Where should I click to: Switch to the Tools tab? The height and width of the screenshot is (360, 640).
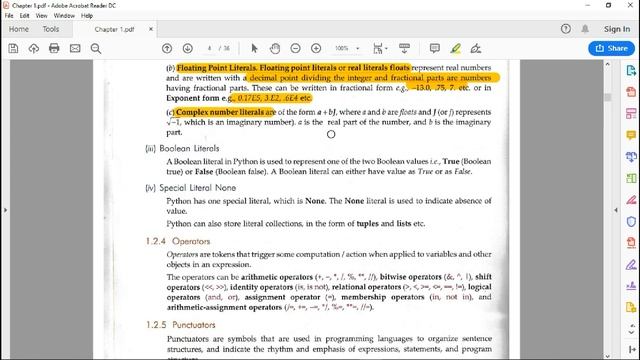[51, 29]
